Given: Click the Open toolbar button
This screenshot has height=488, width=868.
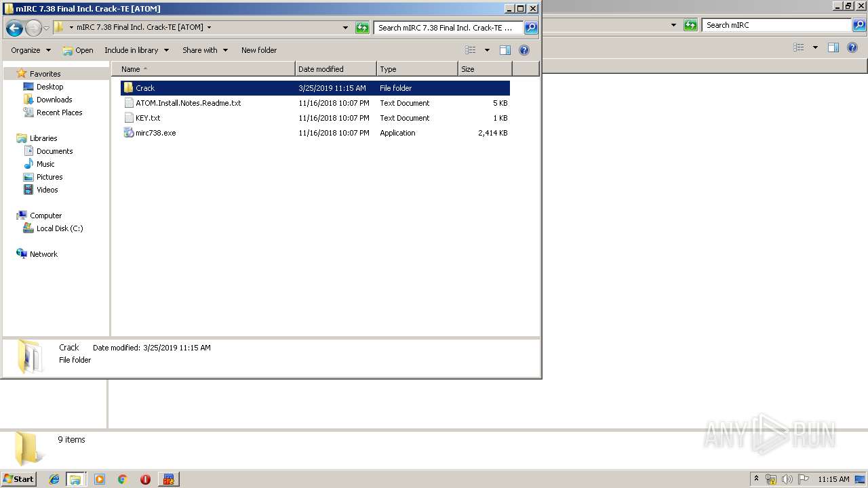Looking at the screenshot, I should [x=77, y=50].
